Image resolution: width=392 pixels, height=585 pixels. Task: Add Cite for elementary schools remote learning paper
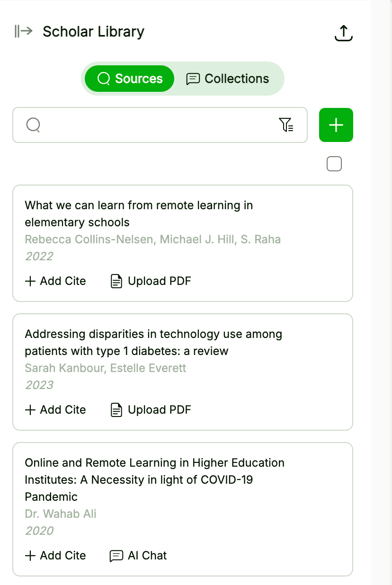click(x=55, y=281)
